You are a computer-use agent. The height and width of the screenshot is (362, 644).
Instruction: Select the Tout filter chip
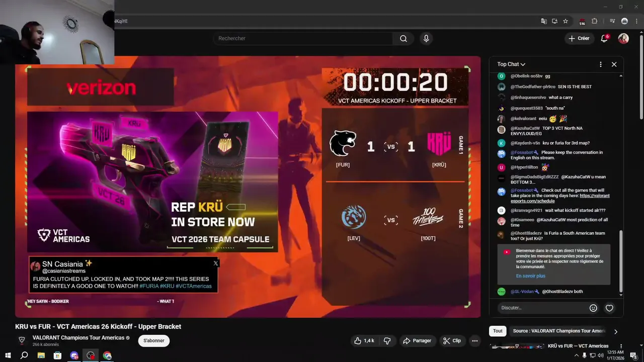[498, 331]
